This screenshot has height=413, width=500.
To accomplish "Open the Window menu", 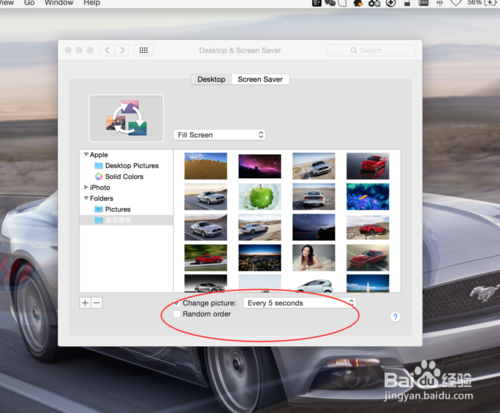I will 59,3.
